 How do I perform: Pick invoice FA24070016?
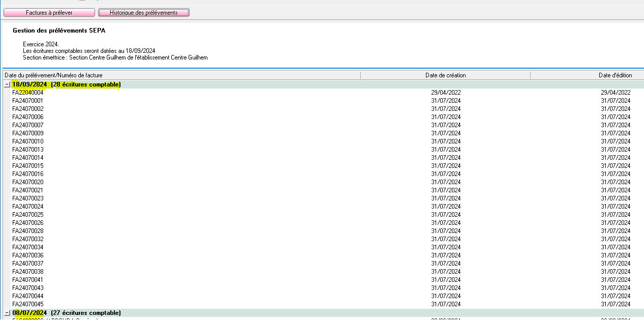[x=28, y=174]
